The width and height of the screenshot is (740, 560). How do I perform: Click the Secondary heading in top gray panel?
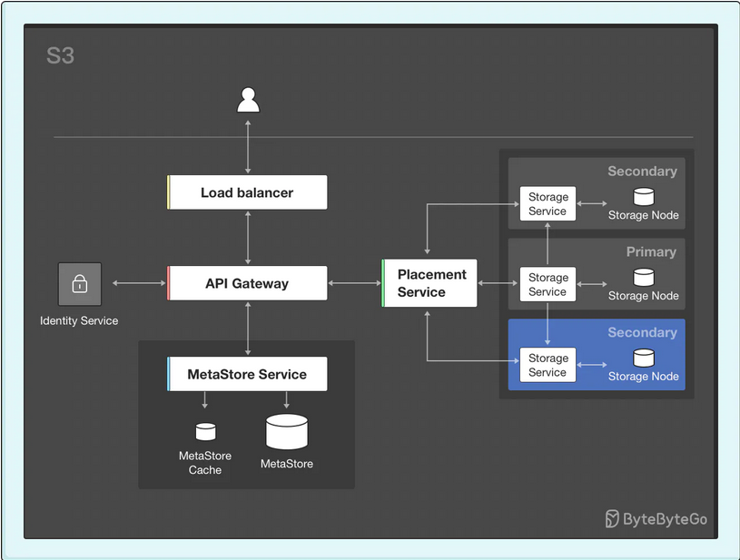(642, 171)
